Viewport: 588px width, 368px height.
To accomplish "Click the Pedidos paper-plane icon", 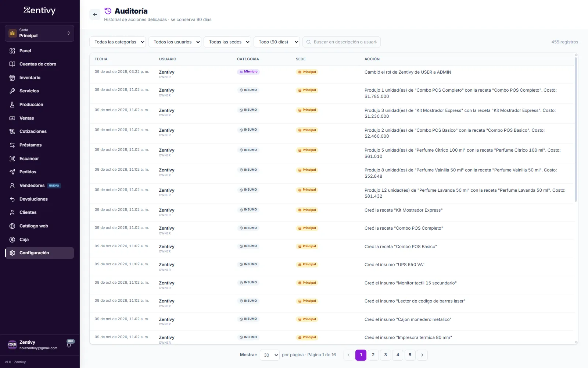I will click(x=12, y=172).
